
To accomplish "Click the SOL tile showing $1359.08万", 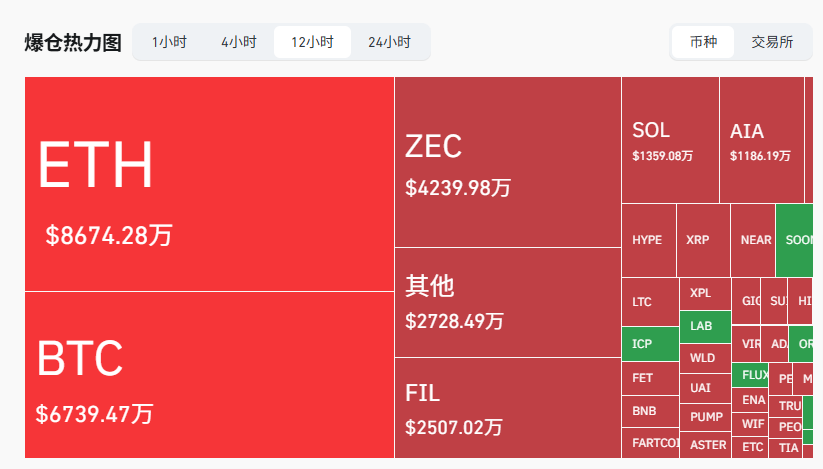I will click(670, 140).
